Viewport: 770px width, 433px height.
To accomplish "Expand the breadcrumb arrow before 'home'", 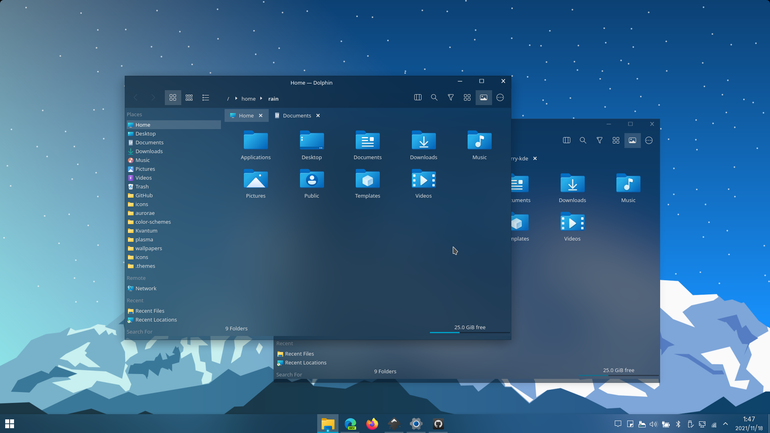I will pyautogui.click(x=236, y=99).
